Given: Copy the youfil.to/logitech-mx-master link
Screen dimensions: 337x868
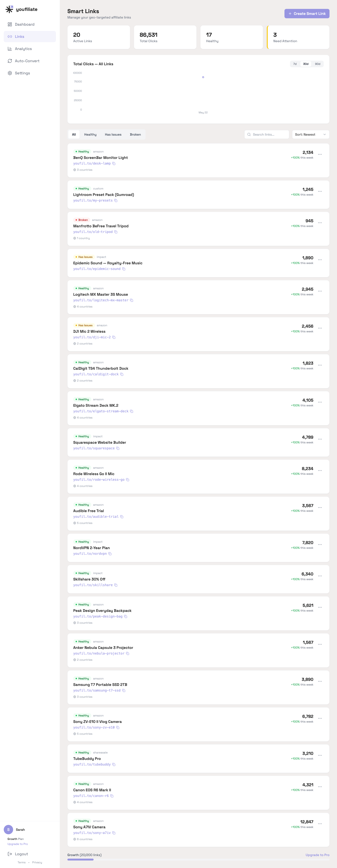Looking at the screenshot, I should click(132, 300).
